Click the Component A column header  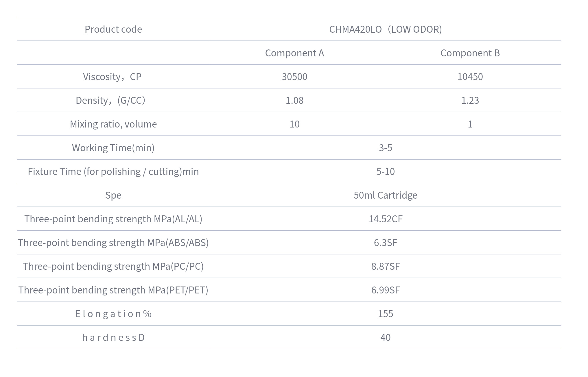click(x=294, y=53)
